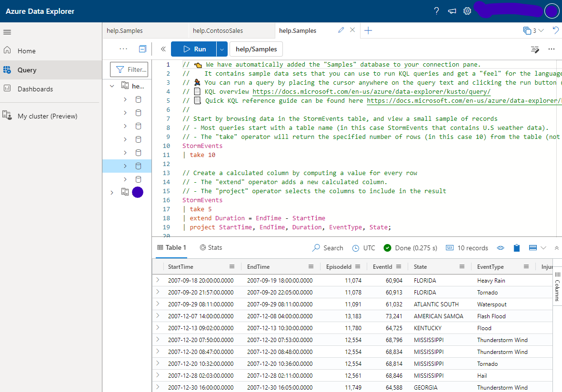Open the editor more options menu
The image size is (562, 392).
[x=551, y=49]
